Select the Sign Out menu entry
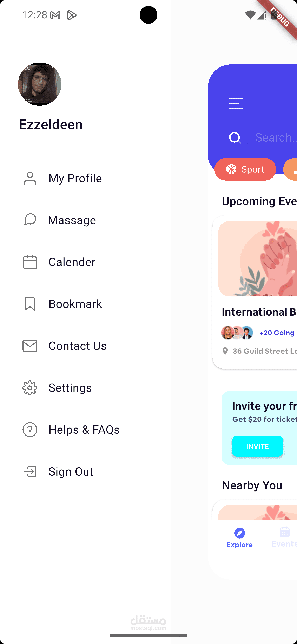Image resolution: width=297 pixels, height=644 pixels. [71, 472]
